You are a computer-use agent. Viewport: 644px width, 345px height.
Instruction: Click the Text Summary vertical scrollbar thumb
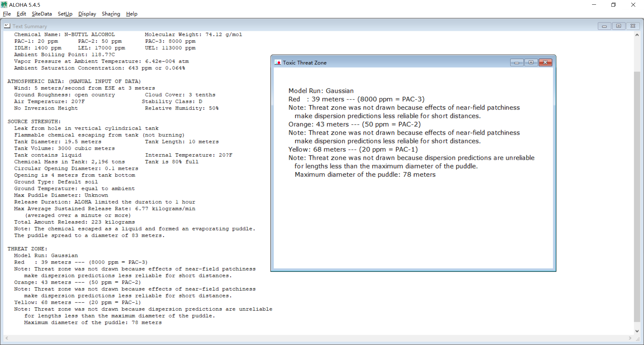(x=637, y=197)
